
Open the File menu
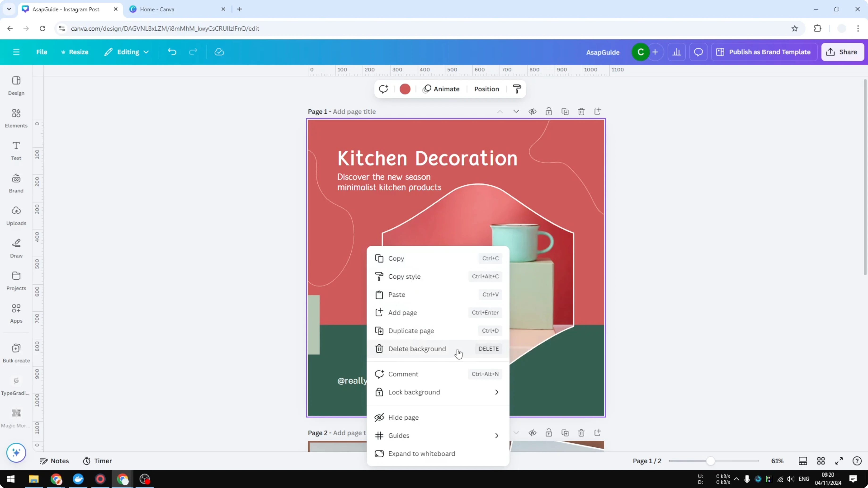[42, 52]
